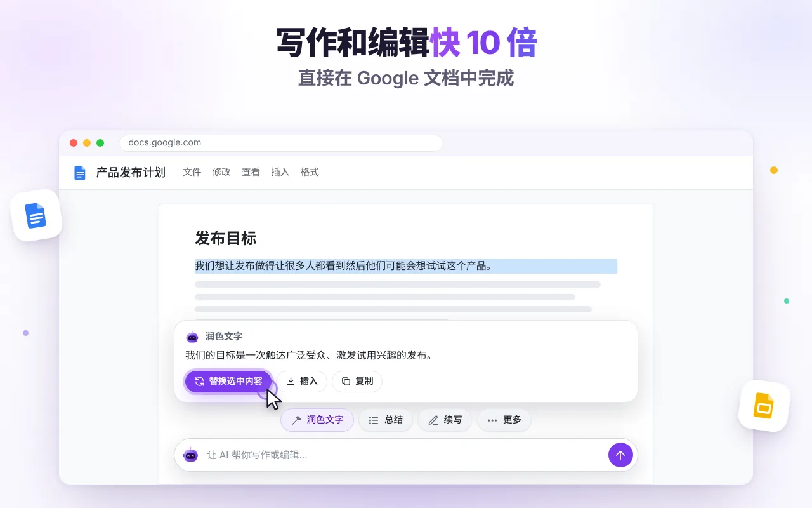This screenshot has height=508, width=812.
Task: Open the 更多 options chip
Action: coord(504,420)
